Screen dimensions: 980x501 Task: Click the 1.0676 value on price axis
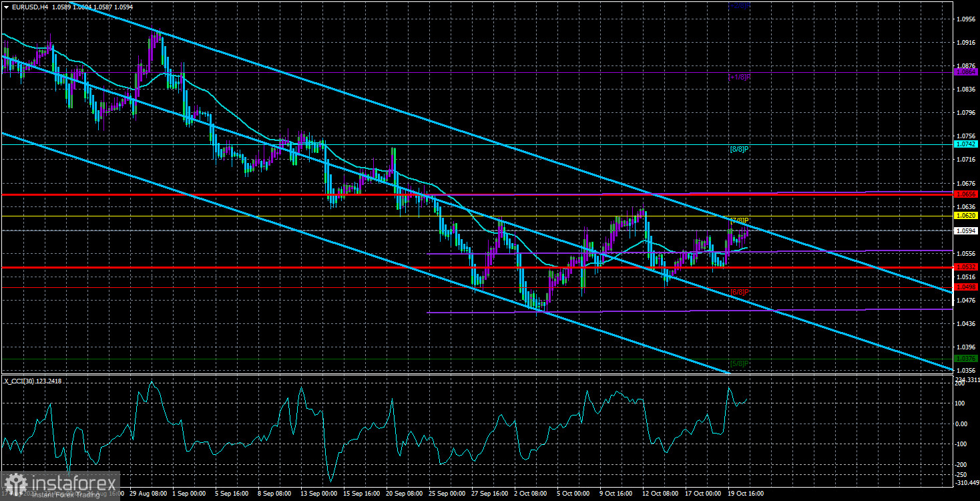click(966, 183)
